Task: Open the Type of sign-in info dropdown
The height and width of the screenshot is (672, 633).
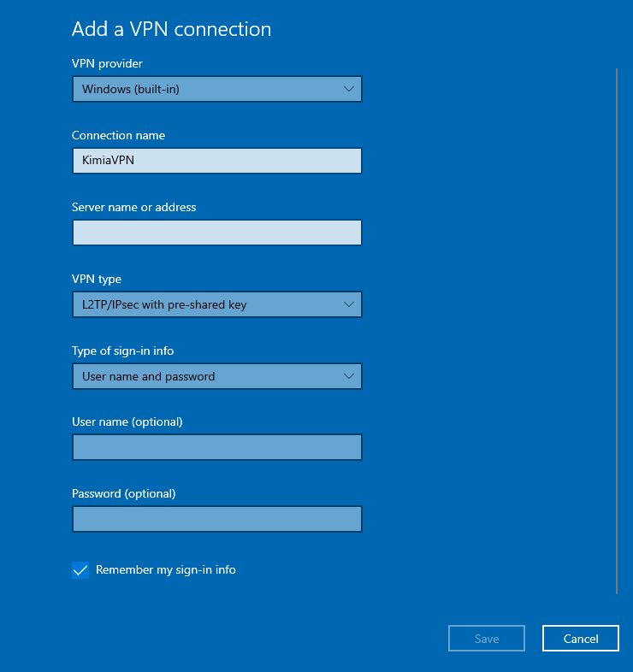Action: 216,376
